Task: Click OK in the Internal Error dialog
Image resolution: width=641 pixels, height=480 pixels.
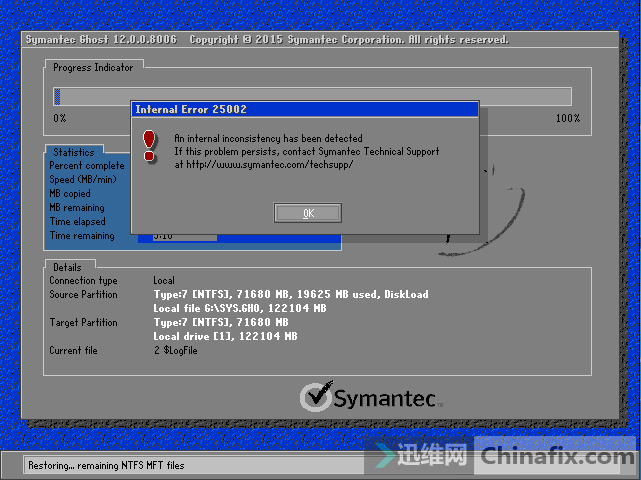Action: (x=307, y=213)
